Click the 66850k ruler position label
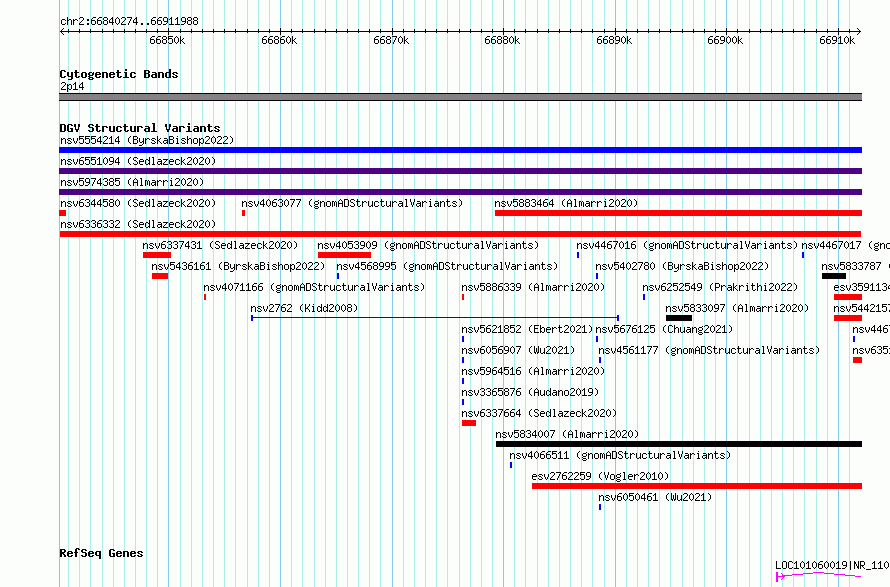890x587 pixels. [167, 40]
